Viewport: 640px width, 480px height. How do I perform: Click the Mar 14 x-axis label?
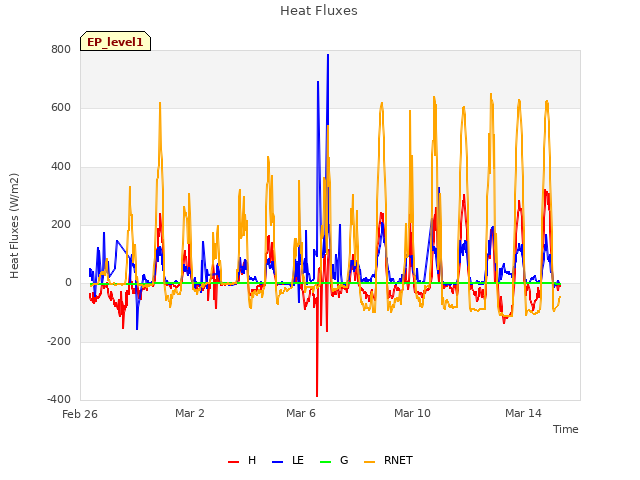(x=523, y=413)
